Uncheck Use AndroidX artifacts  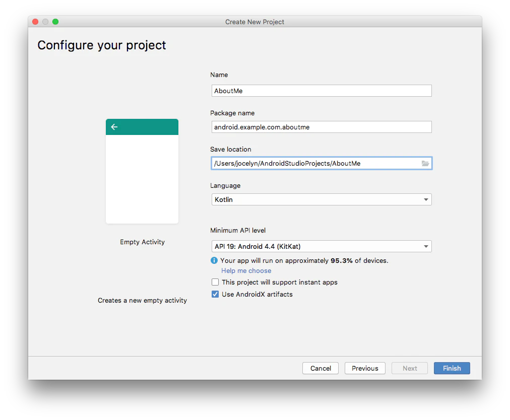tap(215, 294)
